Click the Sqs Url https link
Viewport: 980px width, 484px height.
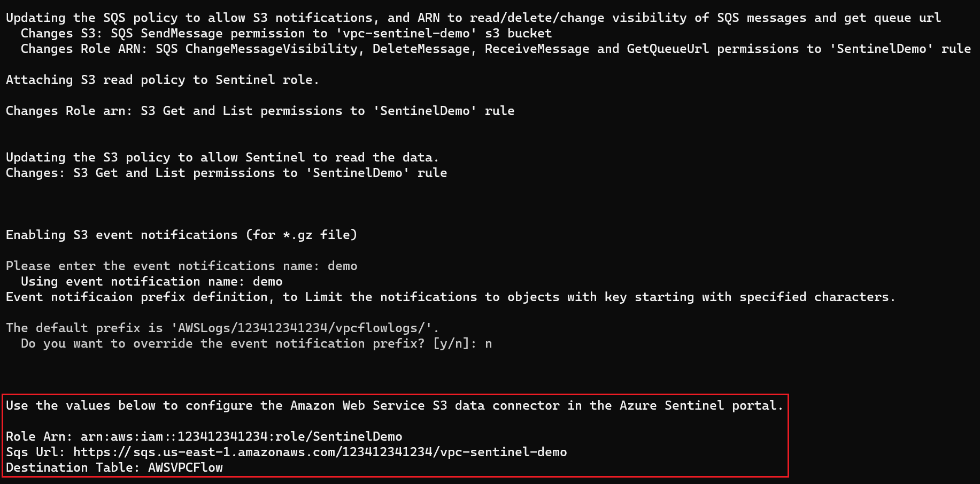pyautogui.click(x=320, y=452)
